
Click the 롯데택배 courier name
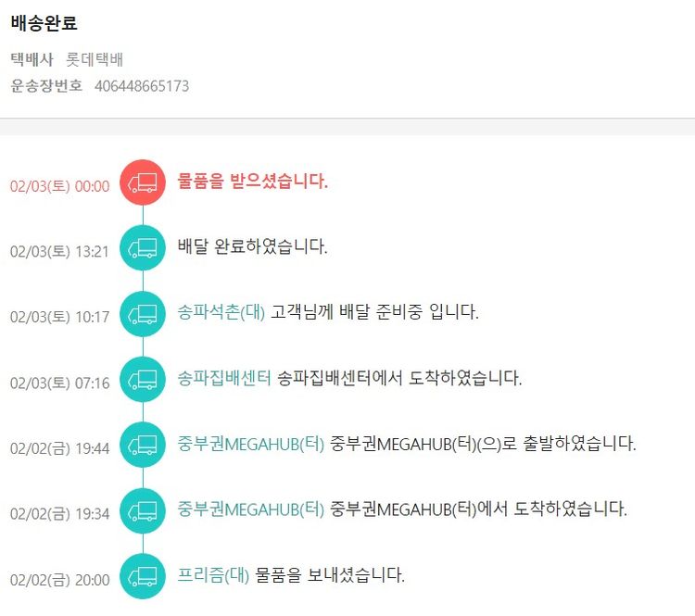coord(95,59)
